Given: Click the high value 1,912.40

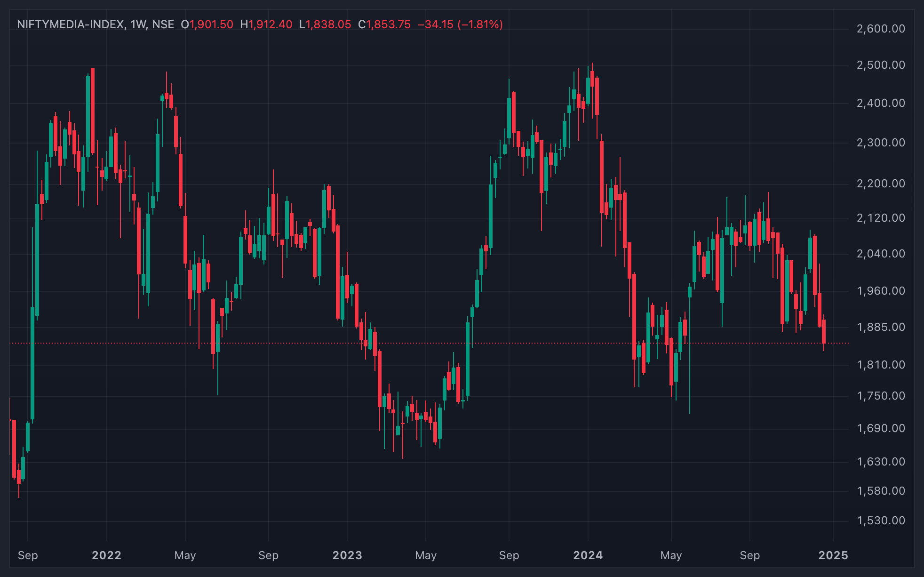Looking at the screenshot, I should coord(271,24).
